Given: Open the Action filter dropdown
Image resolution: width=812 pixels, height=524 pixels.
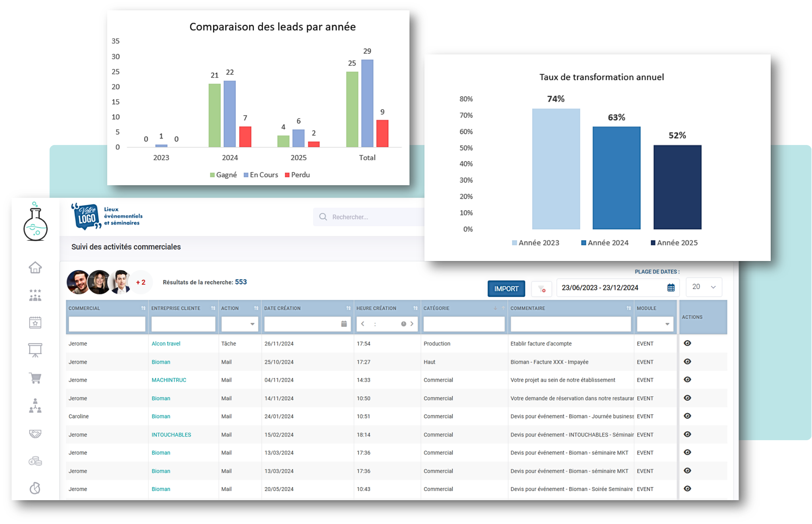Looking at the screenshot, I should pos(240,324).
